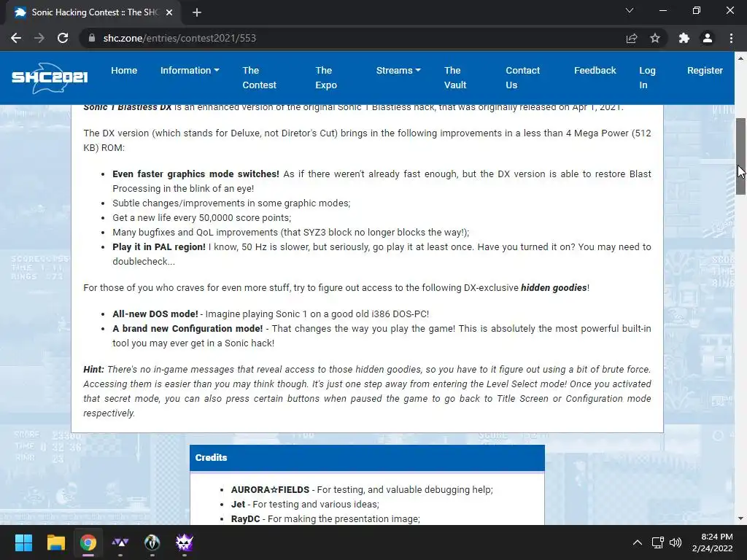Open The Expo nav link

point(326,77)
